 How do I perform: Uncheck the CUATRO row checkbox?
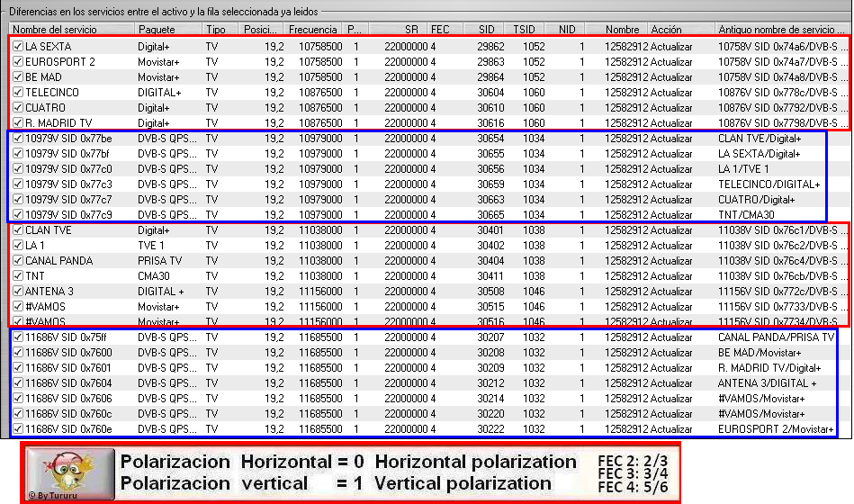pos(18,108)
